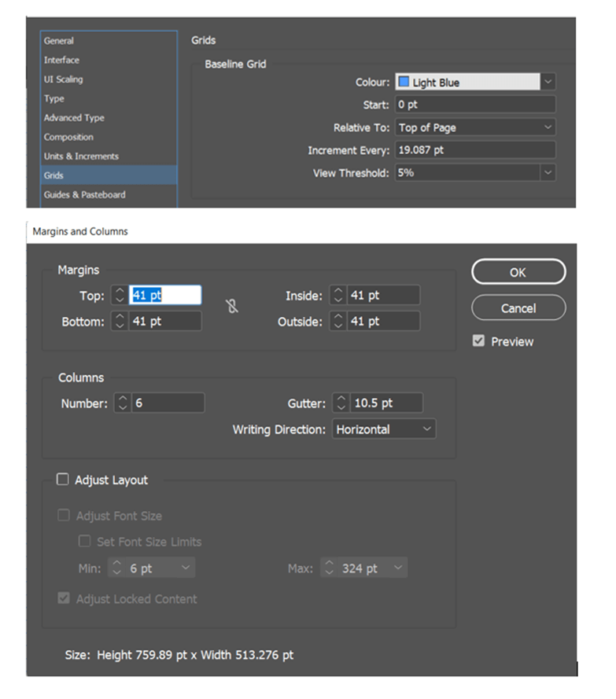Select UI Scaling preferences category
This screenshot has height=699, width=616.
point(109,79)
